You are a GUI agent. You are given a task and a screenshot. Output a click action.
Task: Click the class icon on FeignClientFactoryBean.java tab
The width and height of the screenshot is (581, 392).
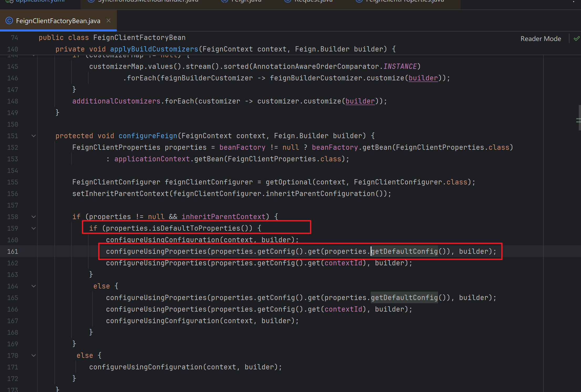pos(9,20)
